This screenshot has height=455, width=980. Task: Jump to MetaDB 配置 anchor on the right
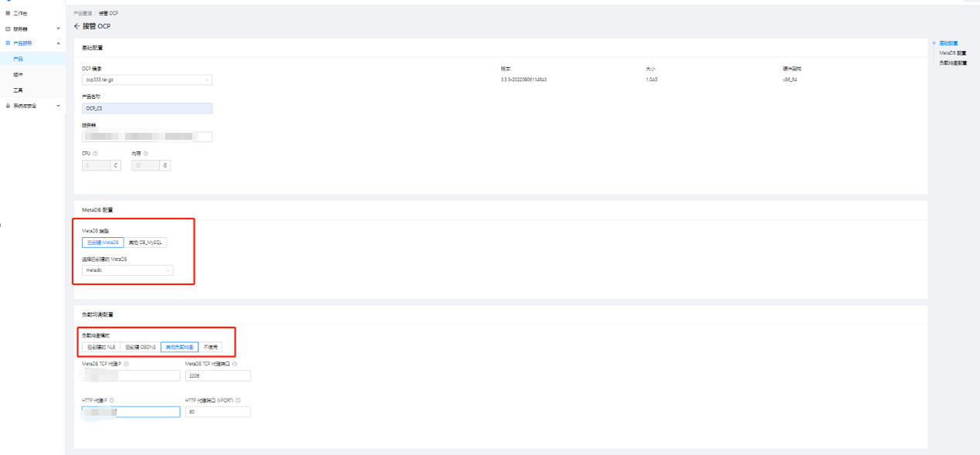pyautogui.click(x=953, y=53)
